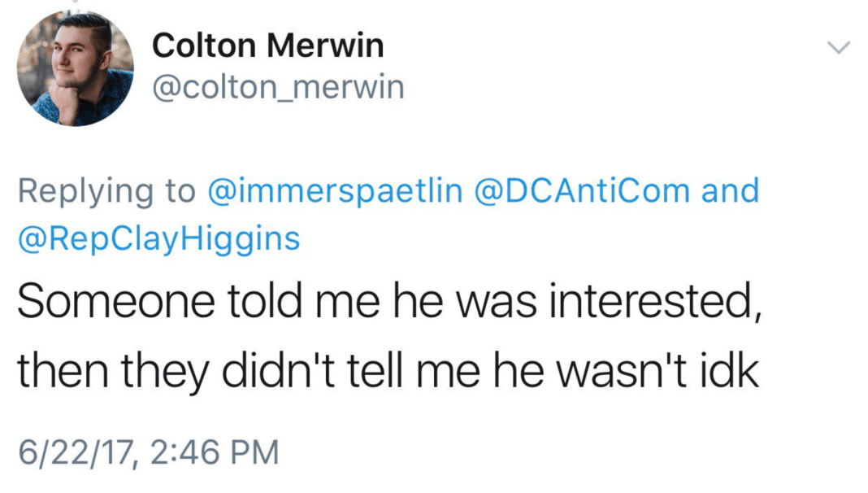This screenshot has width=868, height=493.
Task: Click Colton Merwin's profile photo
Action: 76,68
